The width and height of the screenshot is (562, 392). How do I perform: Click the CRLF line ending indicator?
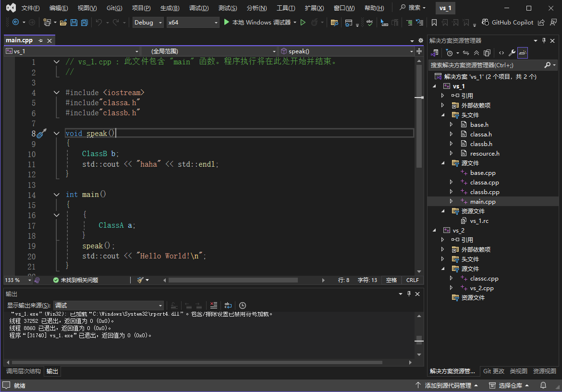coord(412,280)
